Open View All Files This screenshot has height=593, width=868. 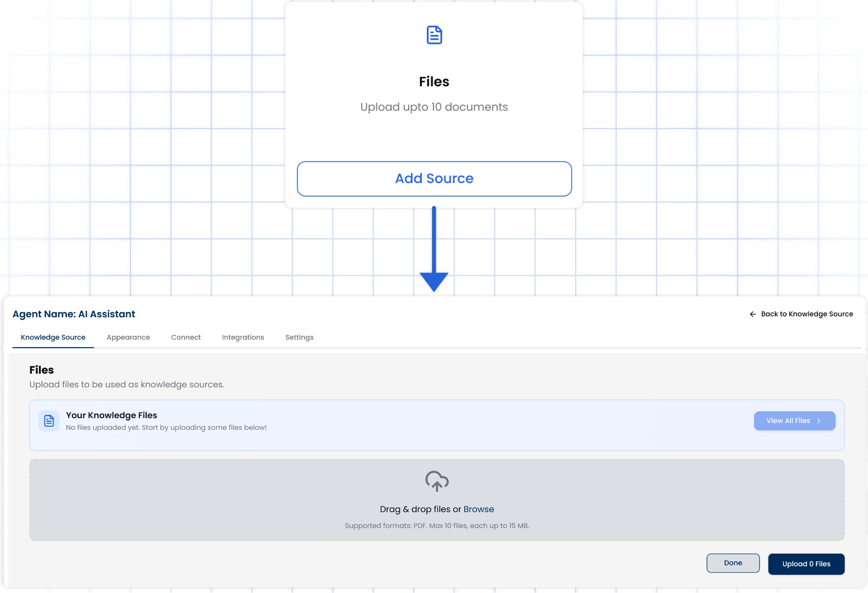(x=794, y=421)
